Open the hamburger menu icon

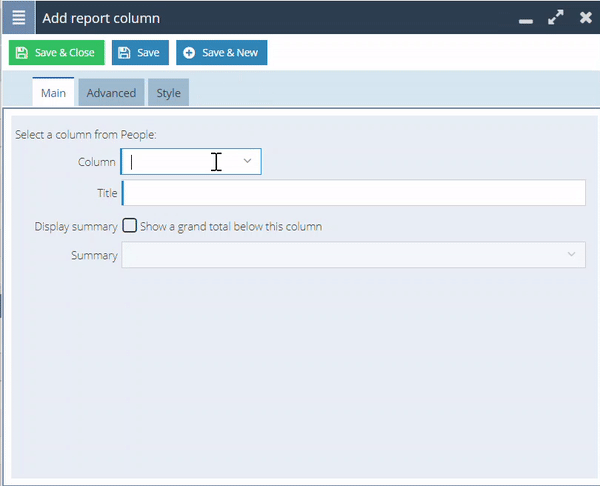coord(18,18)
